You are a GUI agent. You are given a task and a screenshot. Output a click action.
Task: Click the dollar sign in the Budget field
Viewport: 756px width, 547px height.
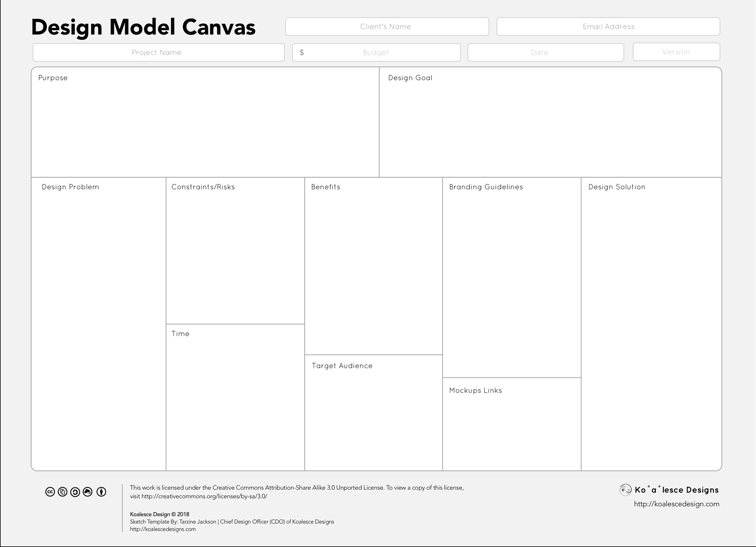click(x=302, y=53)
